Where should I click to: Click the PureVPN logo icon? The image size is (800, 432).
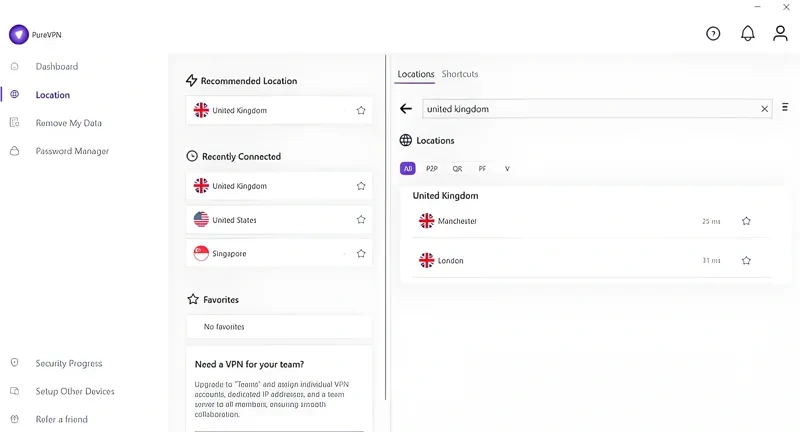coord(19,35)
